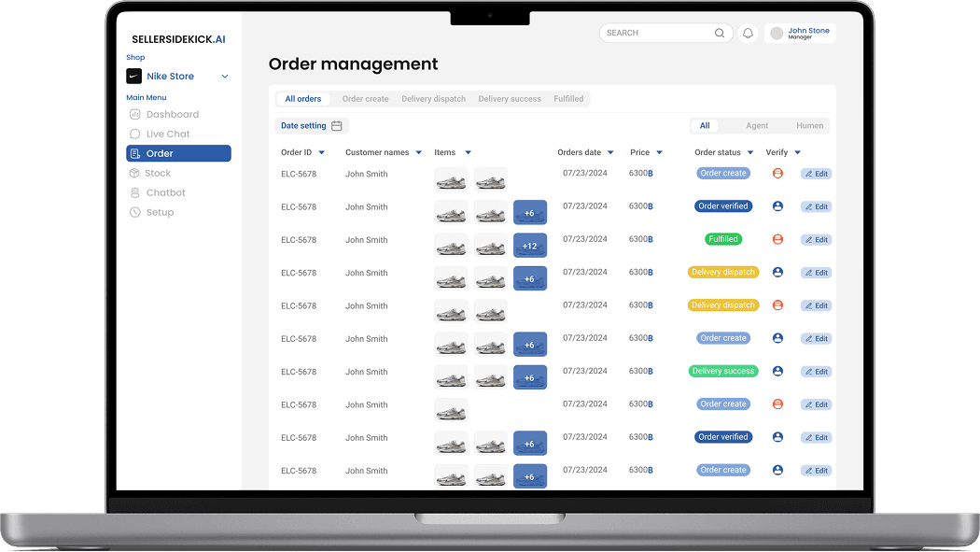980x552 pixels.
Task: Open the Price column dropdown
Action: (x=659, y=152)
